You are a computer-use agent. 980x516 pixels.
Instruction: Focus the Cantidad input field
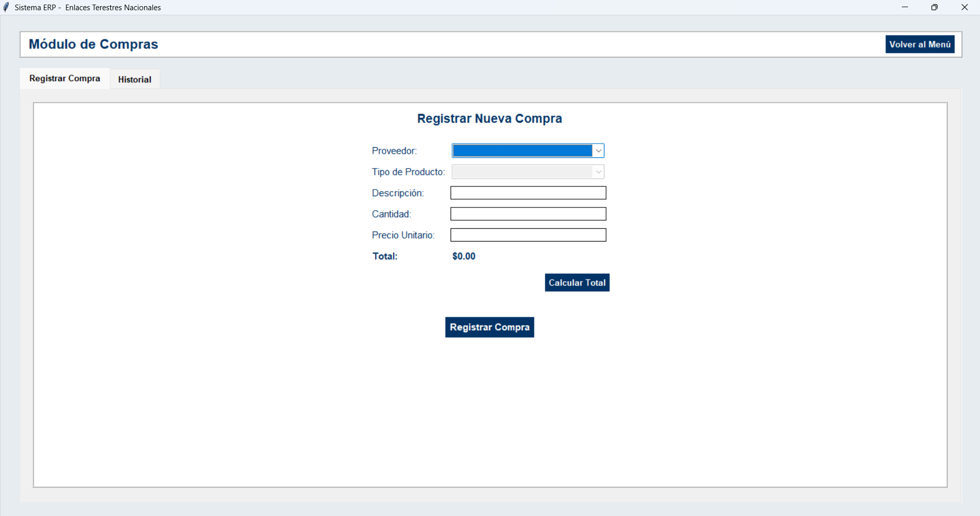528,214
